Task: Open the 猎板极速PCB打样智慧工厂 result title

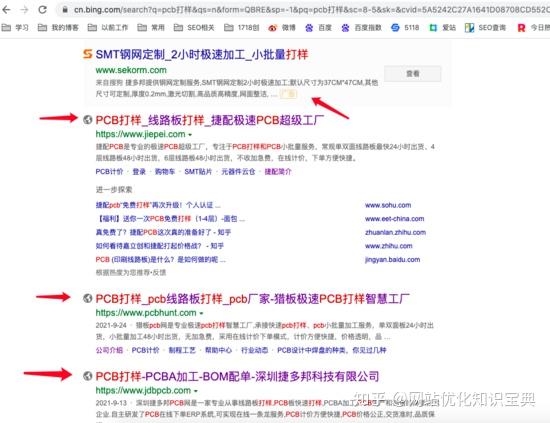Action: (253, 299)
